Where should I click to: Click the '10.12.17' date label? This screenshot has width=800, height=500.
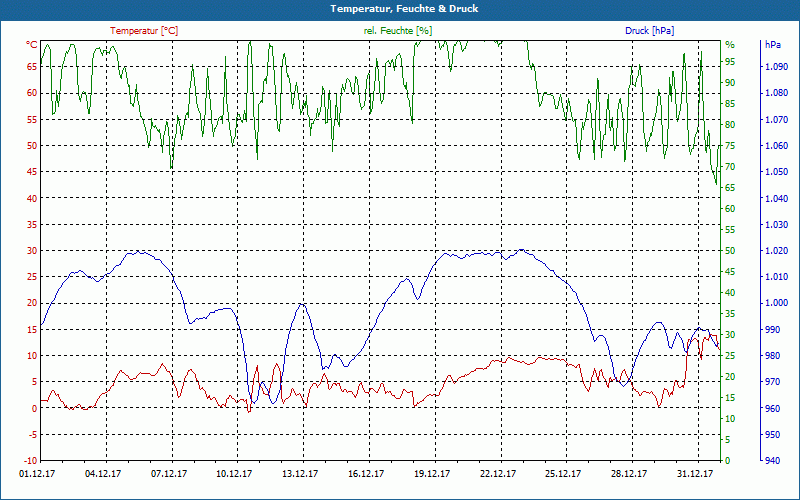(234, 474)
